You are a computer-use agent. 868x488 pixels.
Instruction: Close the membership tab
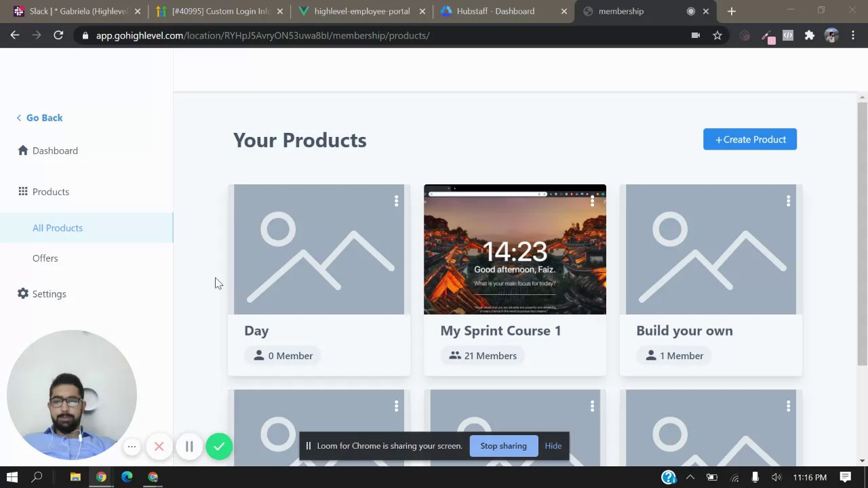coord(705,12)
